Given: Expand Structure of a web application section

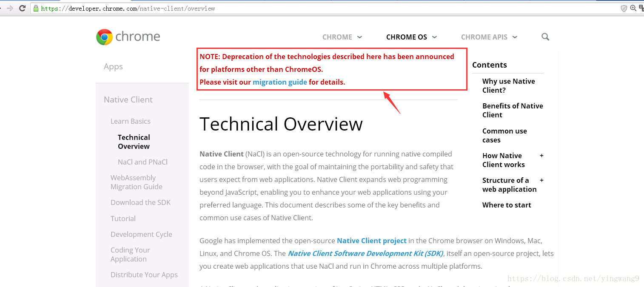Looking at the screenshot, I should tap(541, 180).
